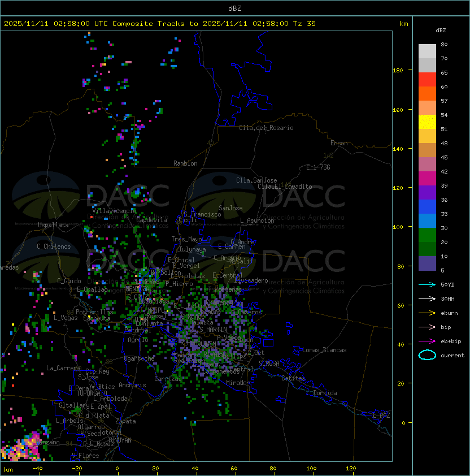Screen dimensions: 470x476
Task: Click the 'Ramblon' map label
Action: click(185, 163)
